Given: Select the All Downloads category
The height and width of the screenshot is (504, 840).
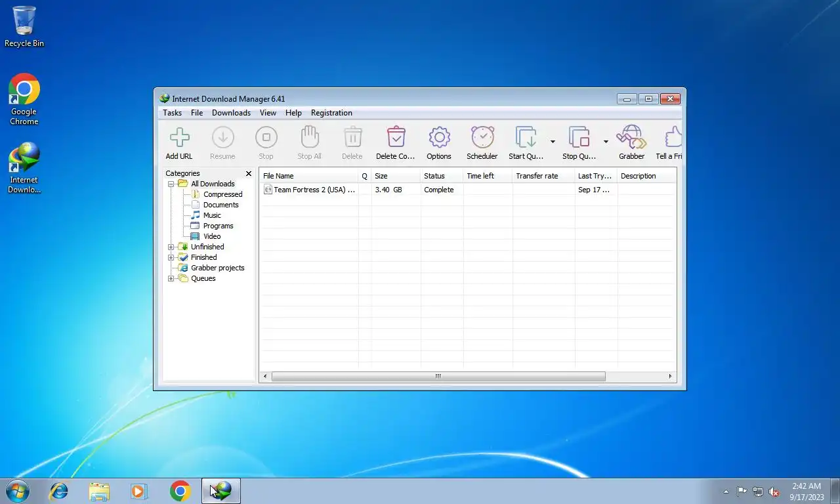Looking at the screenshot, I should click(213, 184).
